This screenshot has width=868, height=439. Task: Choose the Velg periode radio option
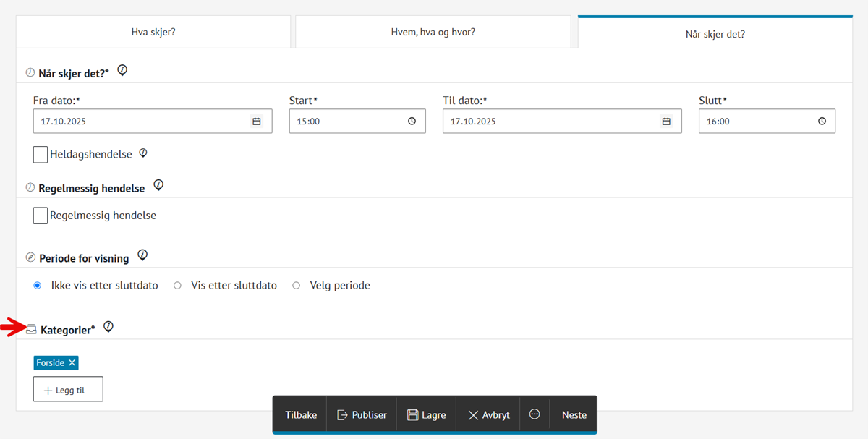pos(296,286)
